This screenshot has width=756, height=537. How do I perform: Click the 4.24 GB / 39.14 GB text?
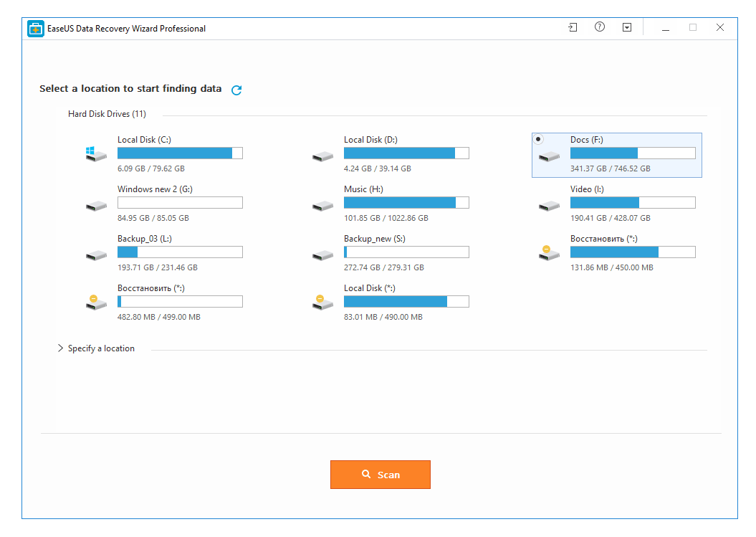[378, 168]
